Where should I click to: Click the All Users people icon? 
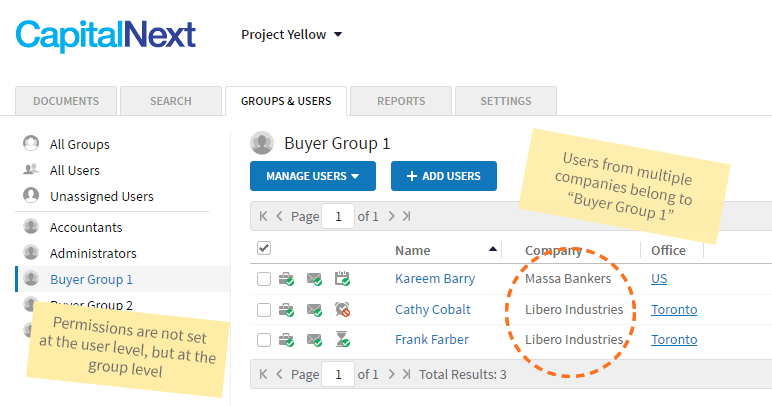click(31, 170)
